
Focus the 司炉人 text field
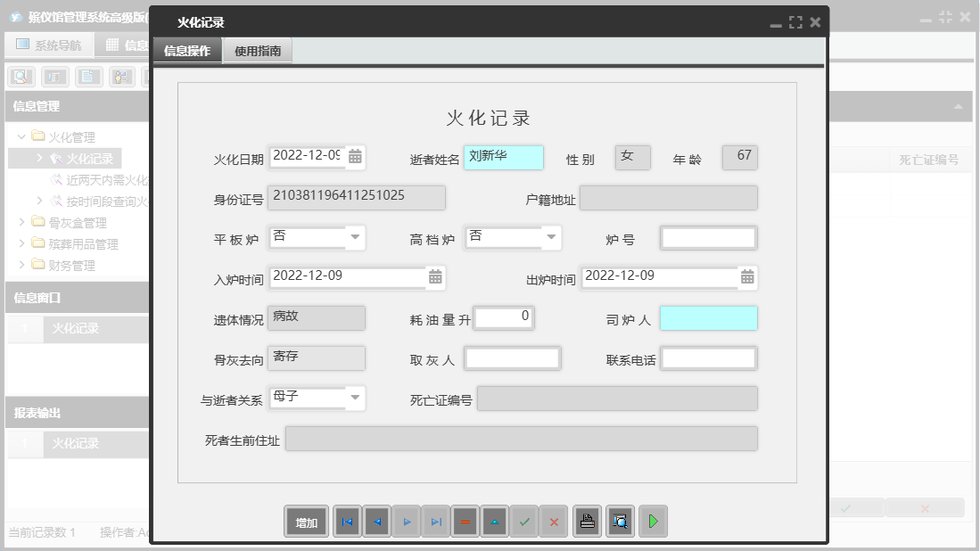point(708,318)
